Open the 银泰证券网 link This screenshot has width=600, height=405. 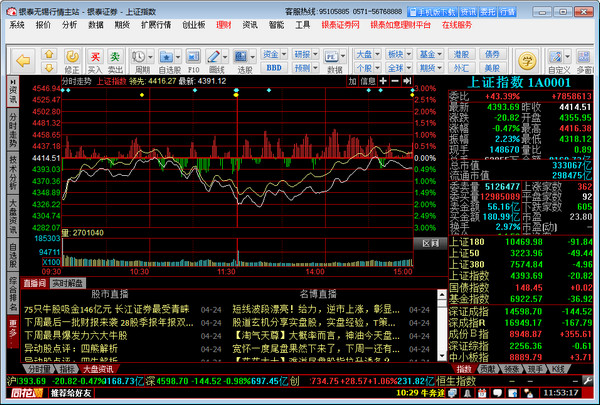(340, 25)
